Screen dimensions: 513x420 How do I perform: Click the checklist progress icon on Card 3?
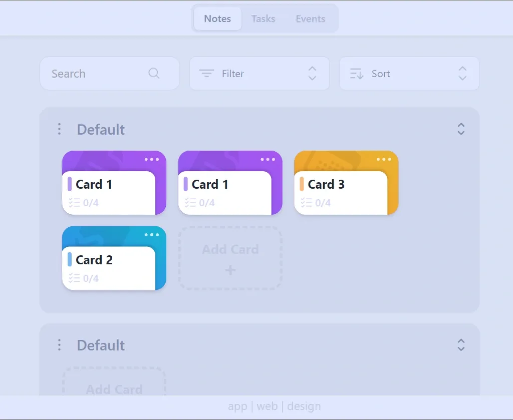[x=307, y=203]
